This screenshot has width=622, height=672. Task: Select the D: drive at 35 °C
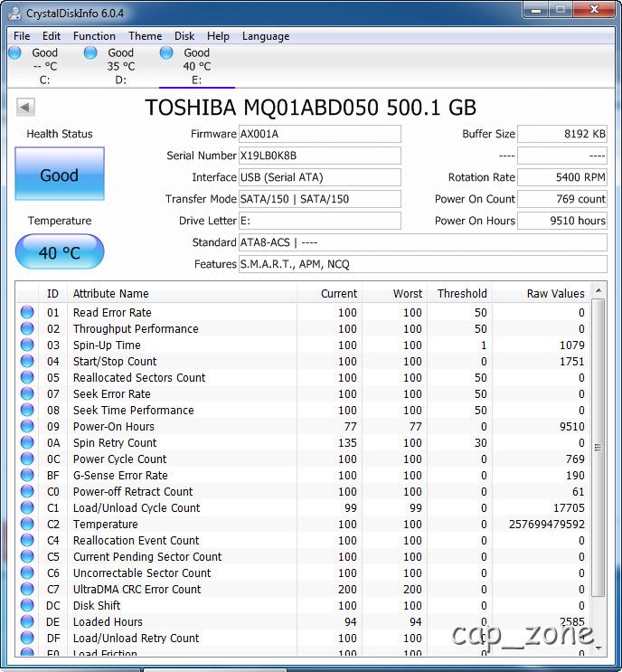click(x=121, y=66)
